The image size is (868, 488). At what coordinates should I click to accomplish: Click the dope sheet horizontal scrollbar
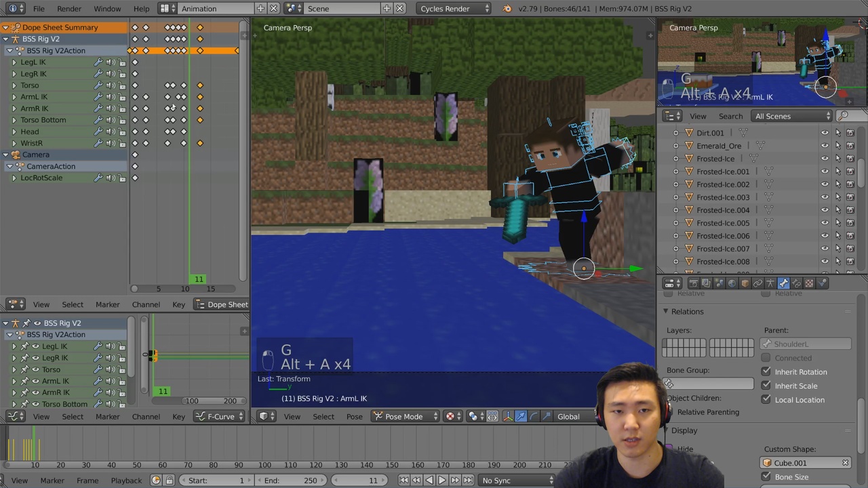pyautogui.click(x=184, y=289)
